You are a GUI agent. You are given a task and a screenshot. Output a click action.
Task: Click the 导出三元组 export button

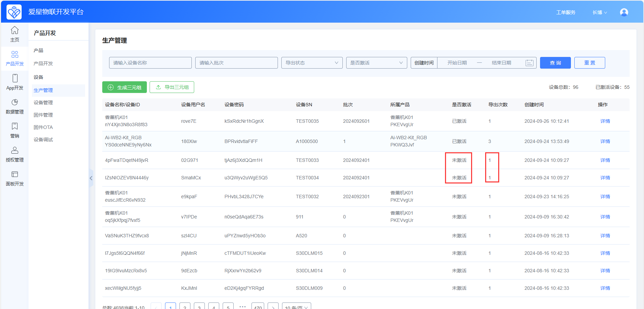(172, 87)
